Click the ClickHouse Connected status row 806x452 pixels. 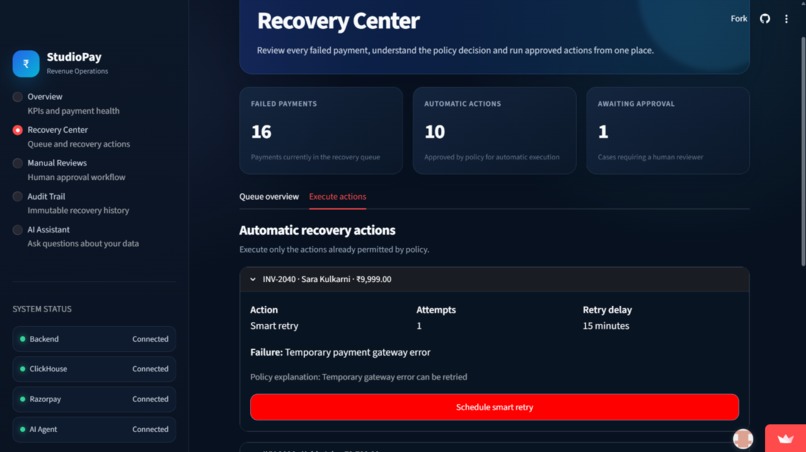94,369
